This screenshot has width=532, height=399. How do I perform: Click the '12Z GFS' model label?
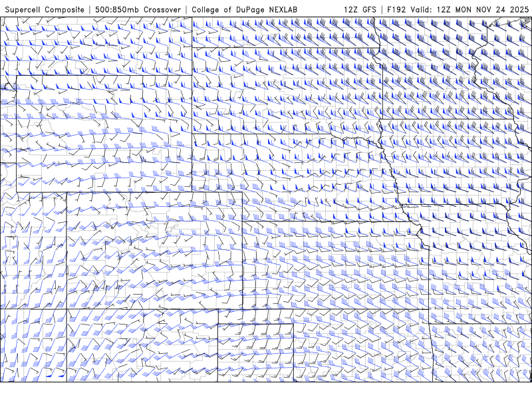click(360, 10)
